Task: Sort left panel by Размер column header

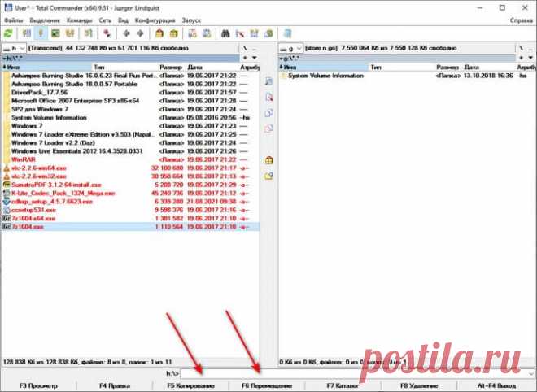Action: pyautogui.click(x=171, y=68)
